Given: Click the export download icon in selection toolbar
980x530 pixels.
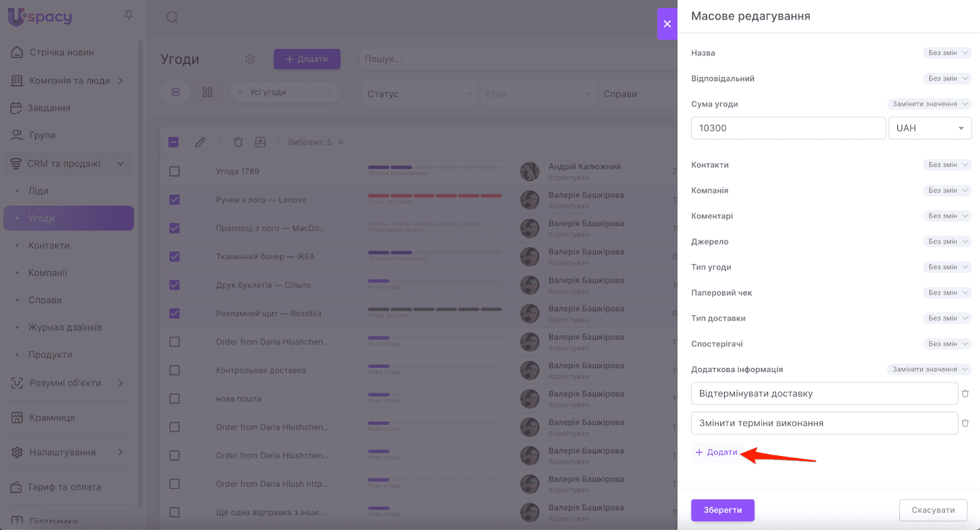Looking at the screenshot, I should pos(260,142).
